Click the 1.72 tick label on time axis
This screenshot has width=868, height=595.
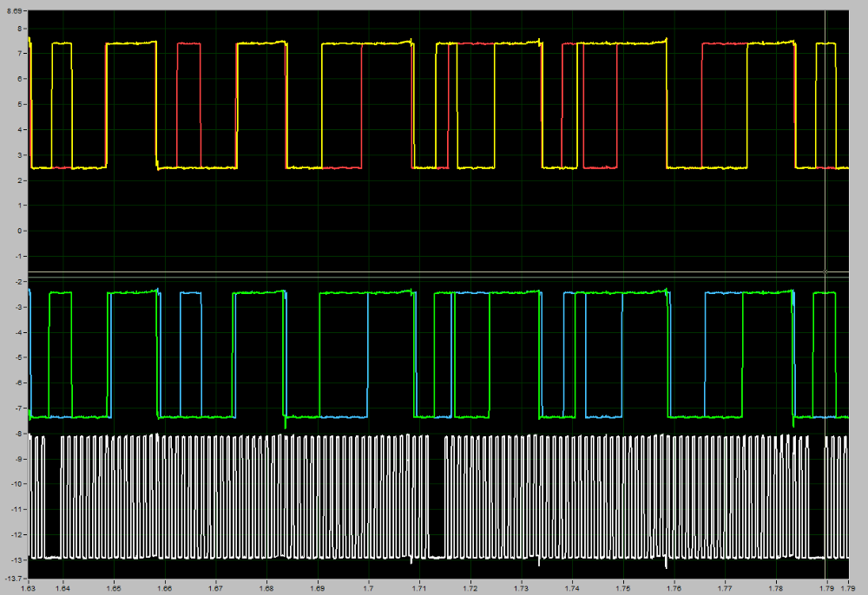470,587
